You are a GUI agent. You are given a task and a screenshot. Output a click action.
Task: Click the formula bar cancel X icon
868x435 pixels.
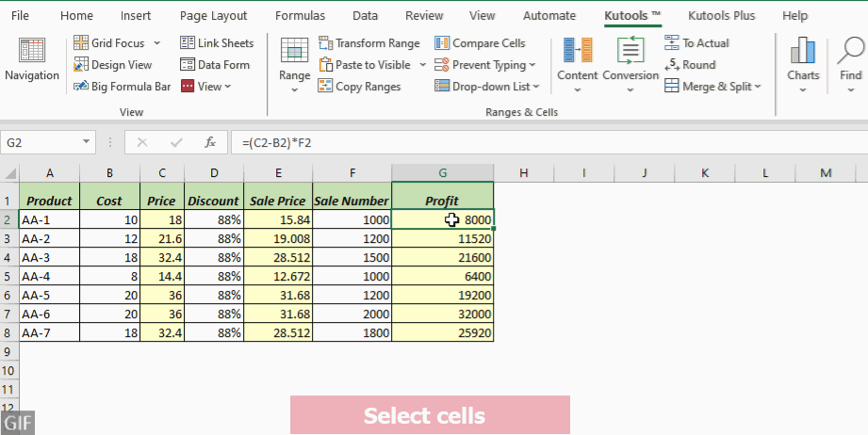click(142, 142)
